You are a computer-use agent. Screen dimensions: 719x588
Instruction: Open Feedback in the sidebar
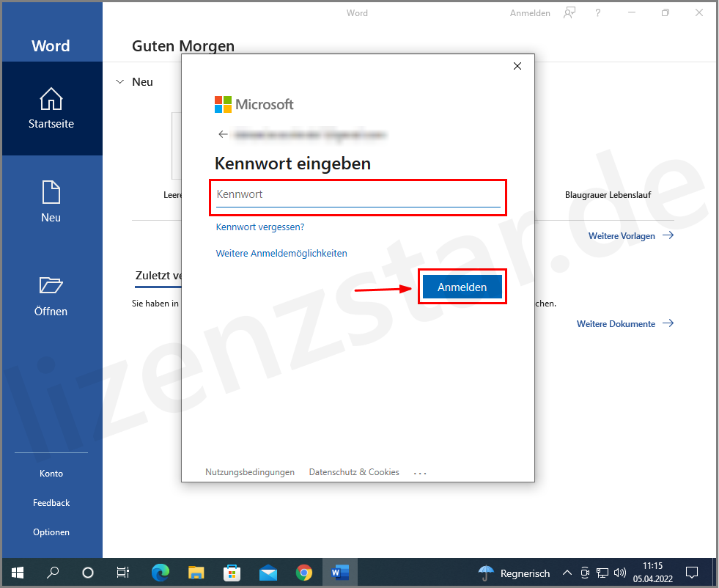51,503
